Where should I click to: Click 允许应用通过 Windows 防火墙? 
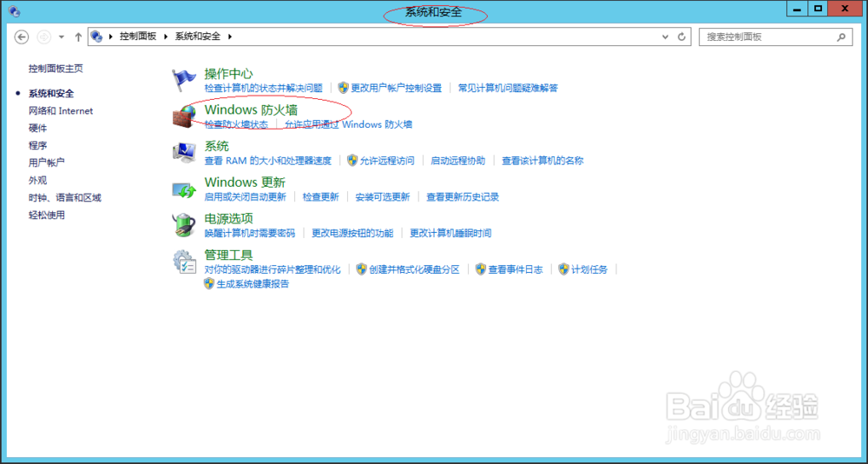[349, 124]
